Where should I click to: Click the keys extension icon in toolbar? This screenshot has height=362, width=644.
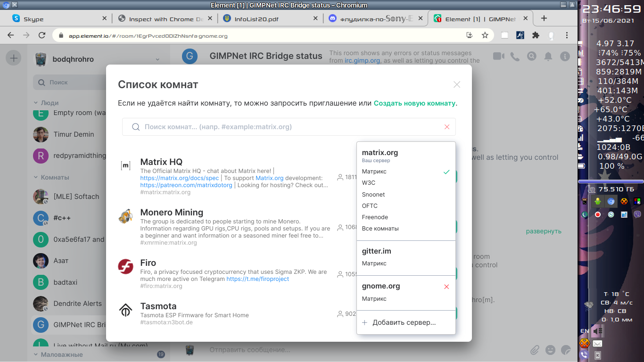[520, 35]
